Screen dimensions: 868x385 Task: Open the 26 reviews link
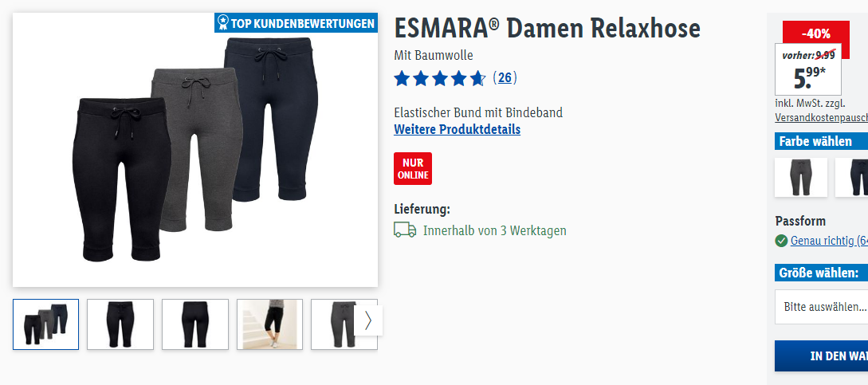(505, 77)
